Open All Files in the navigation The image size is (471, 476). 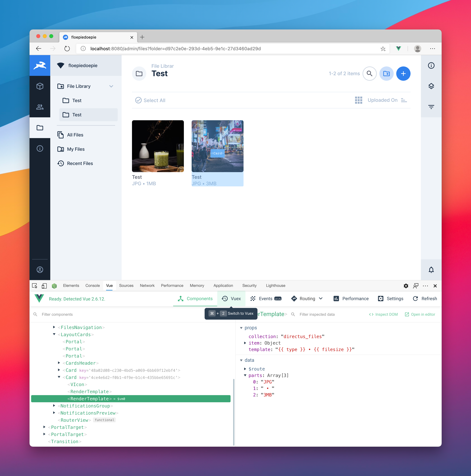(x=75, y=135)
